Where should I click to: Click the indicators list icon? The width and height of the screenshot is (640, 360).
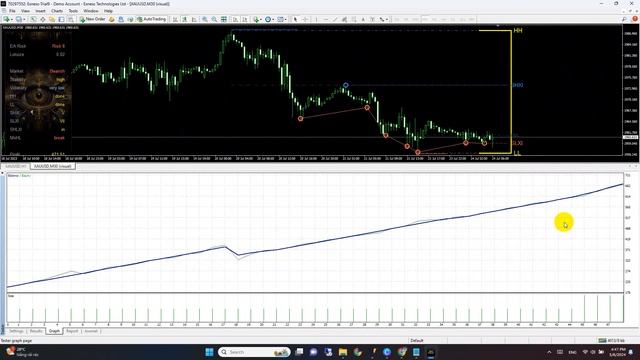(256, 19)
